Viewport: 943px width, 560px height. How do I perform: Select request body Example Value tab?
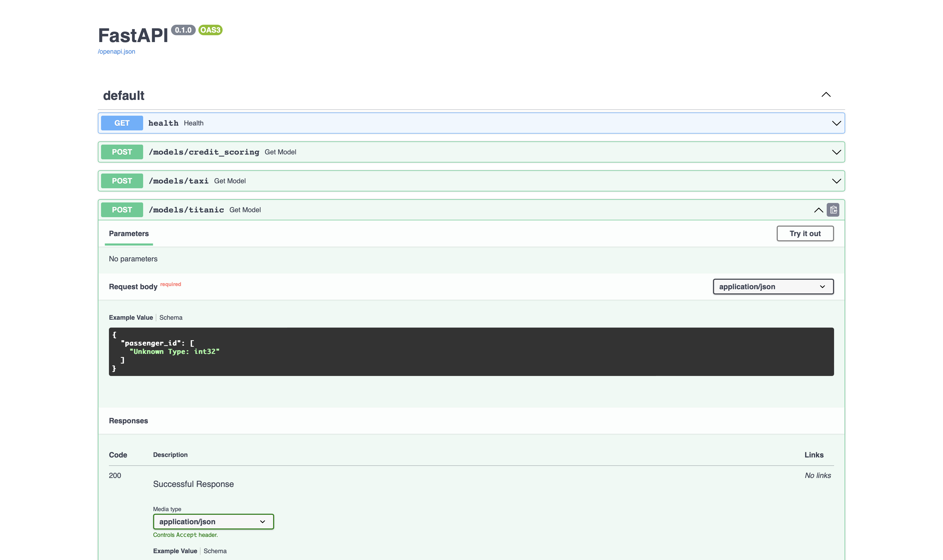(131, 317)
